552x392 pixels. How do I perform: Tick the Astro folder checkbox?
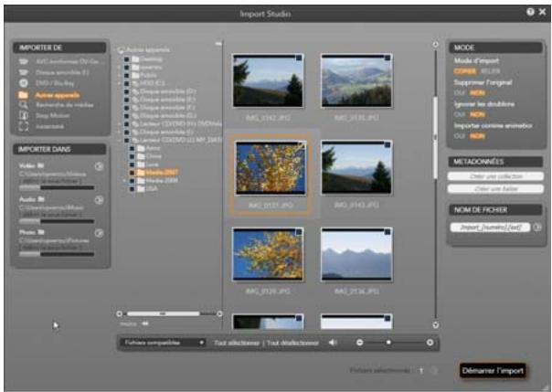[133, 148]
